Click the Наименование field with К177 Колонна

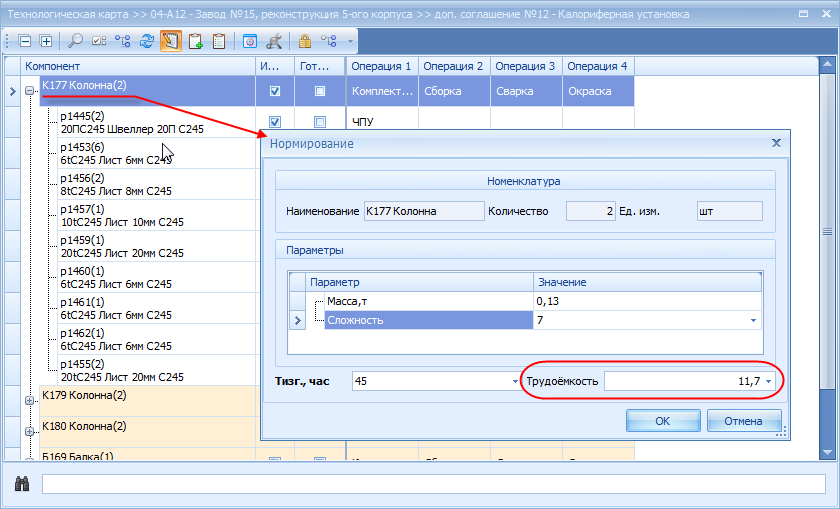click(424, 211)
